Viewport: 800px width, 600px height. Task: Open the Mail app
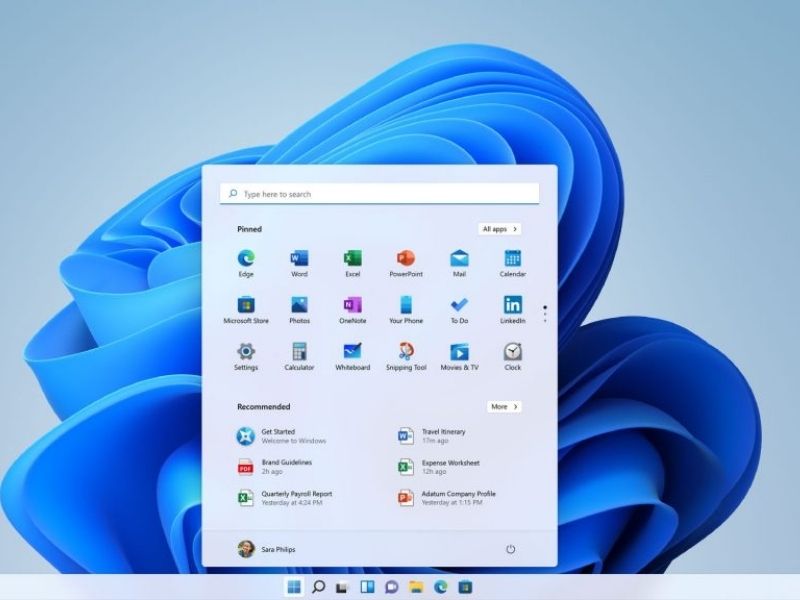pos(459,263)
